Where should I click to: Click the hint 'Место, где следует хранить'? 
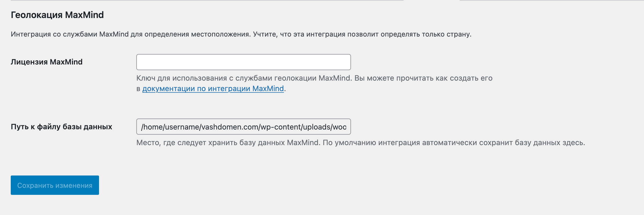click(x=228, y=143)
